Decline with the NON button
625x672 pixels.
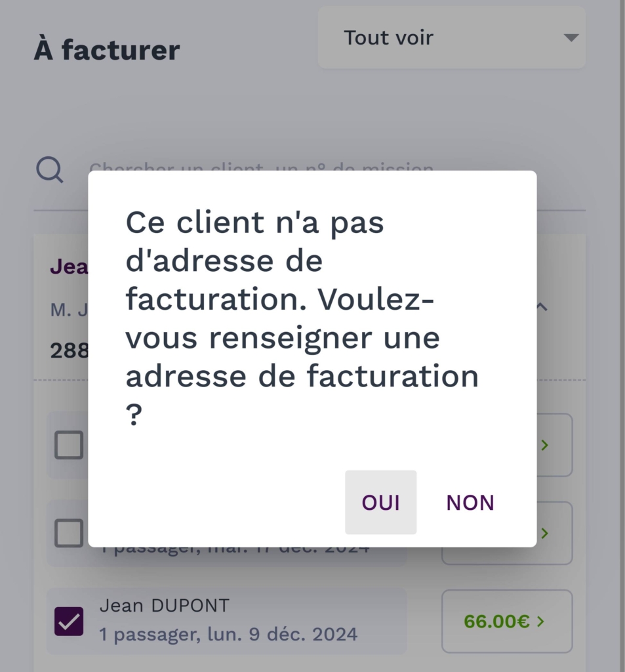470,503
